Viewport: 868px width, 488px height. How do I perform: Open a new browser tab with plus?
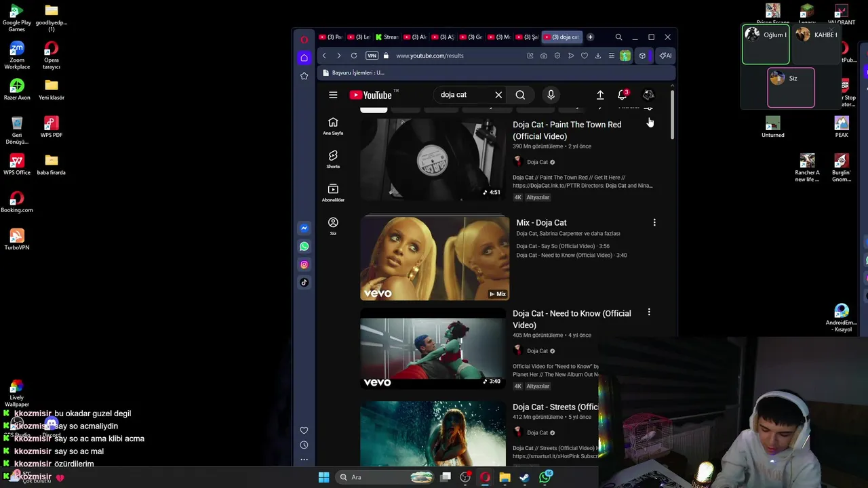[590, 37]
